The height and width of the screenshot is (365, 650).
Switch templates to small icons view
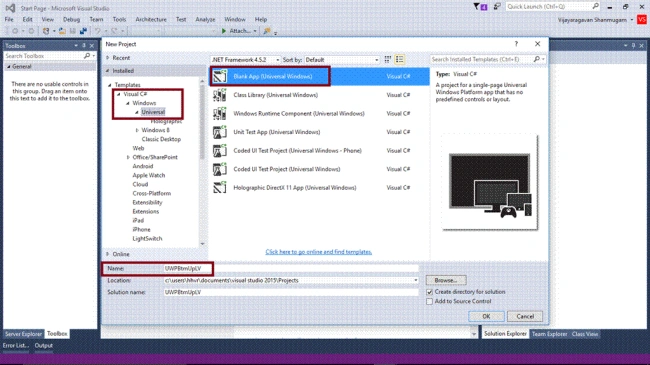pyautogui.click(x=388, y=60)
